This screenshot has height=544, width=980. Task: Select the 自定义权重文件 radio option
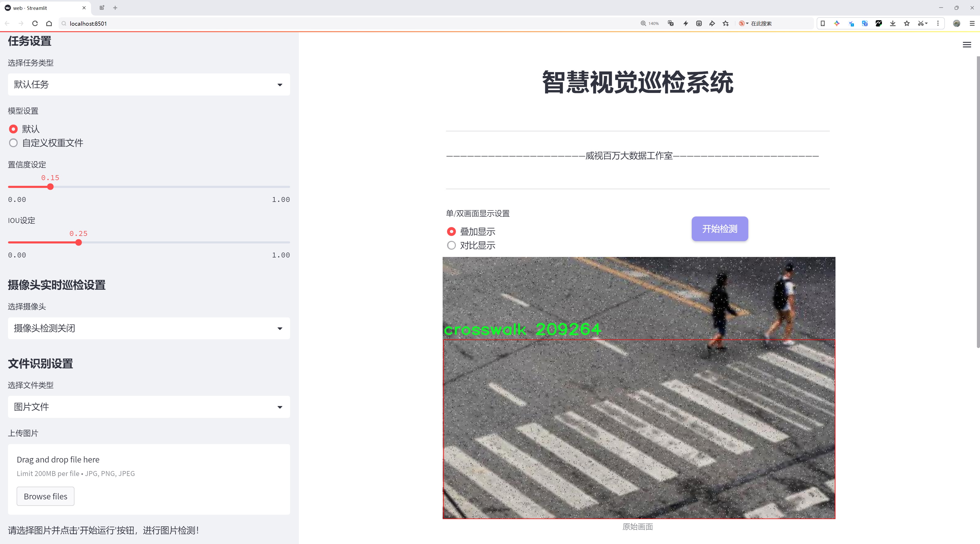[x=13, y=143]
